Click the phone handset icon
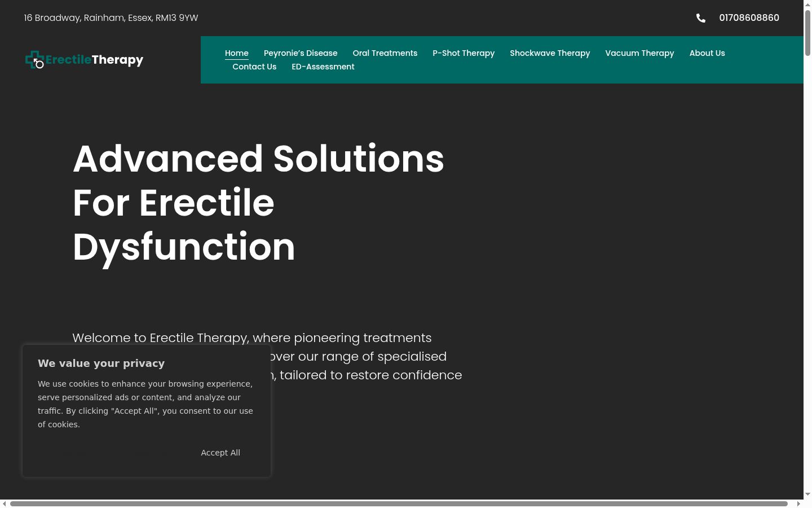 click(701, 18)
